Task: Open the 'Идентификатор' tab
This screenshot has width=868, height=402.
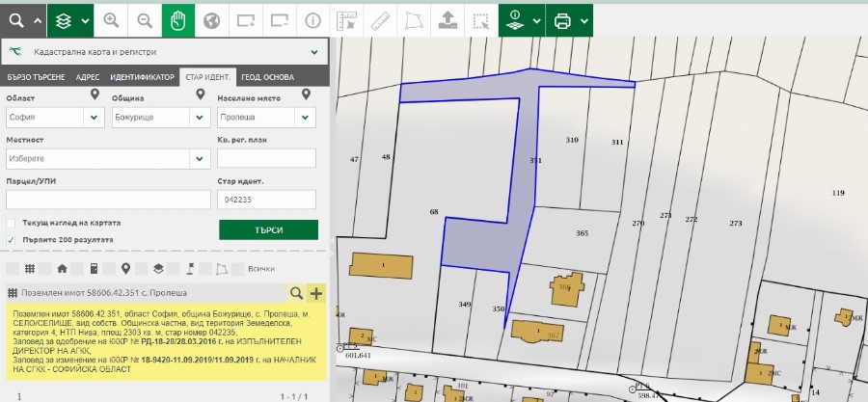Action: [x=142, y=77]
